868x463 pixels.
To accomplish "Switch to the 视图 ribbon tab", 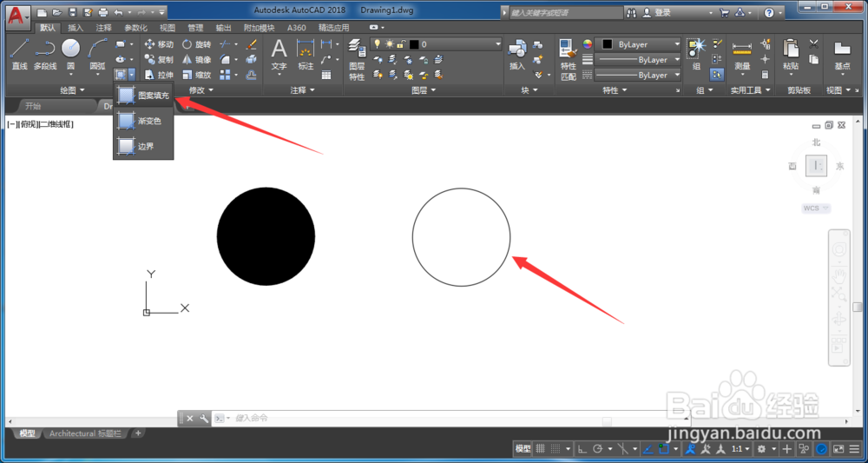I will tap(168, 28).
